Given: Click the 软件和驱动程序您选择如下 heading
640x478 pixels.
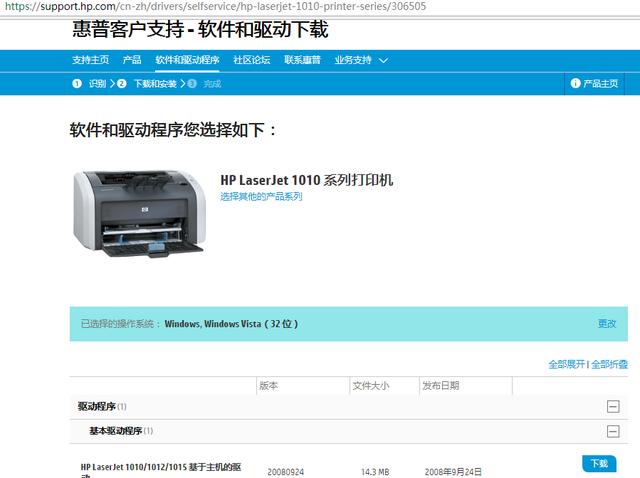Looking at the screenshot, I should (x=173, y=130).
